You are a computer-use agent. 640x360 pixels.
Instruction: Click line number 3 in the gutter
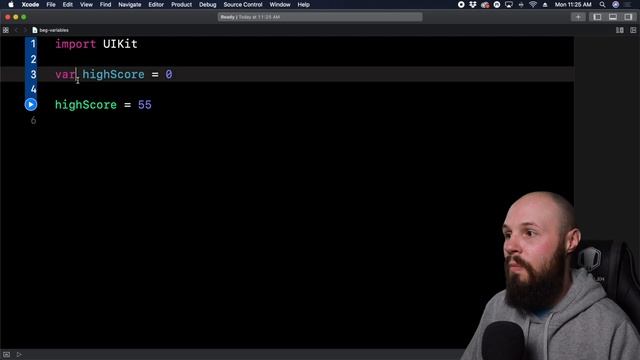(33, 74)
